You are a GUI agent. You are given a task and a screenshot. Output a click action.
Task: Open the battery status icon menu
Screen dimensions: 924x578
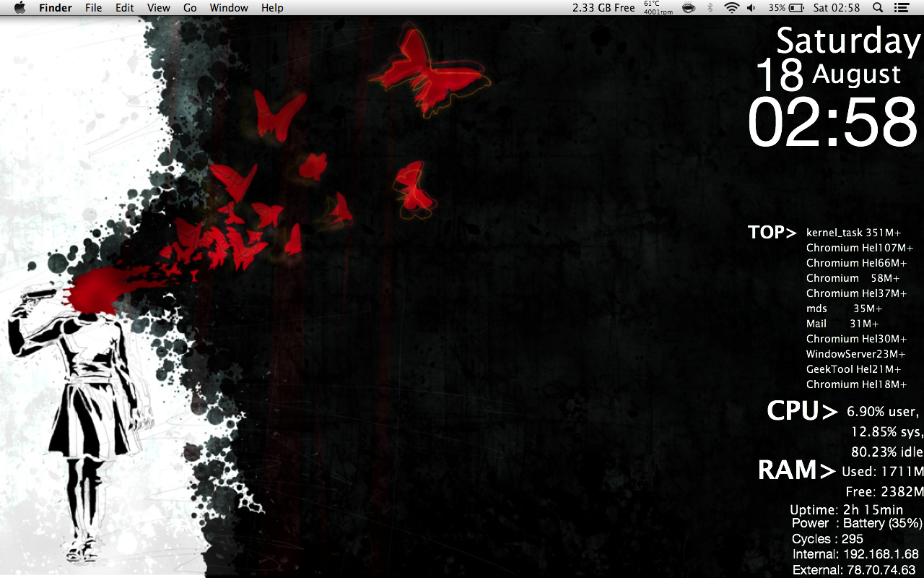tap(796, 7)
